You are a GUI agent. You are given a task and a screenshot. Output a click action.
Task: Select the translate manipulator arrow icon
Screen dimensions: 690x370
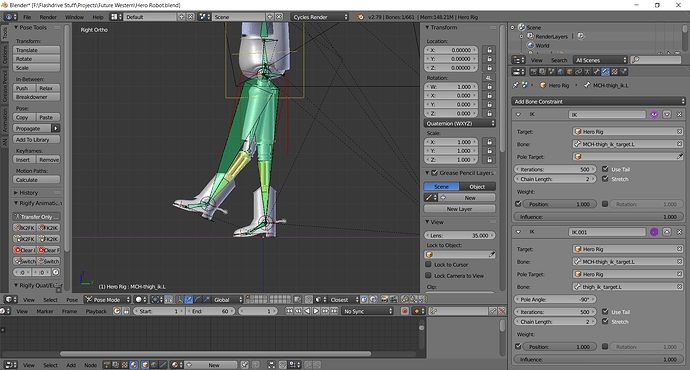coord(188,300)
